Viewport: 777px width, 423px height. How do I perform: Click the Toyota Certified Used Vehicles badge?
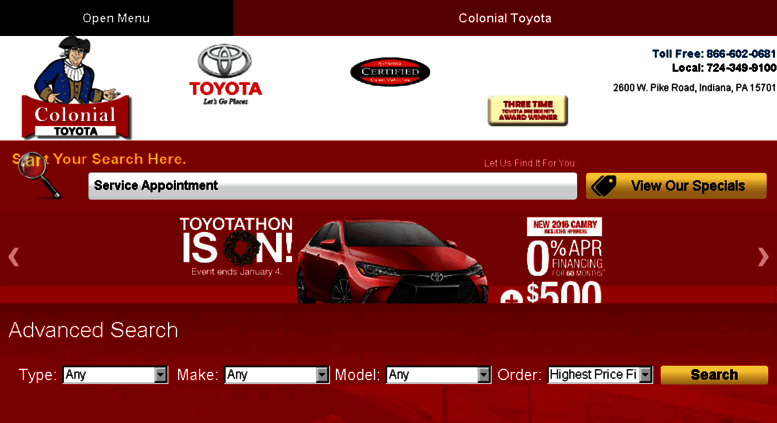click(390, 71)
